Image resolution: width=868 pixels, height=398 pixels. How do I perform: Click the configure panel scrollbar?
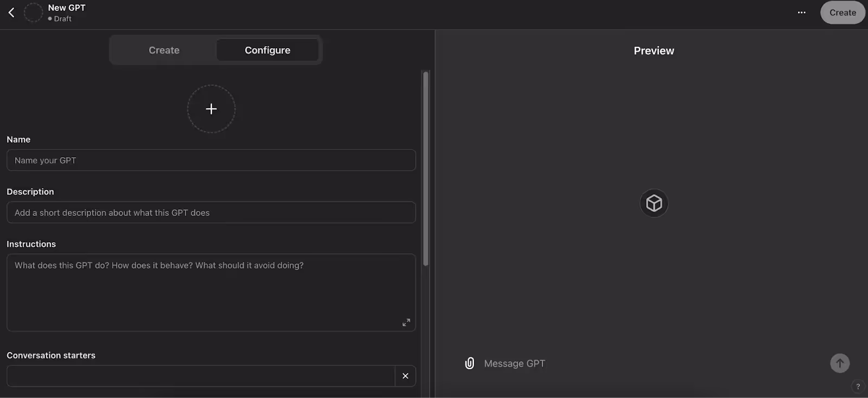click(x=426, y=168)
